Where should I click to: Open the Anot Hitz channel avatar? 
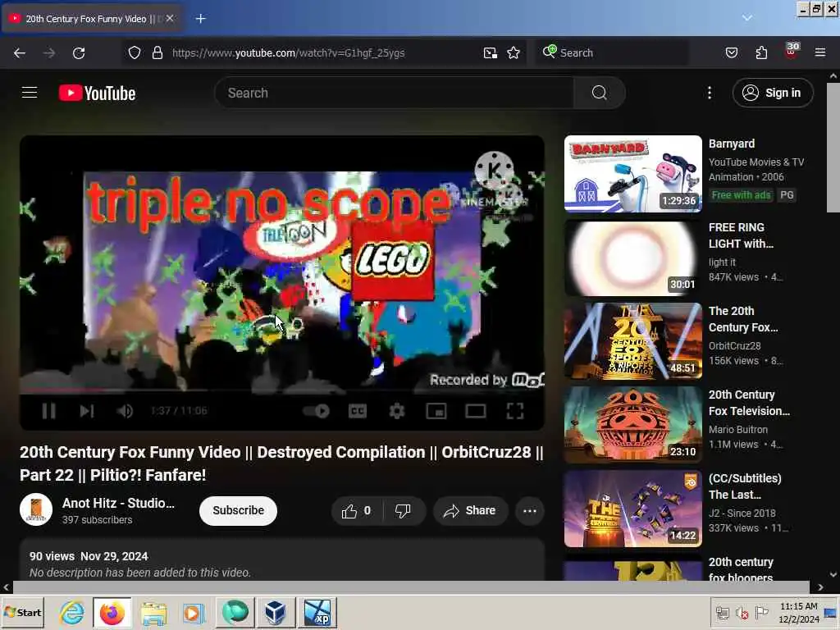coord(36,509)
